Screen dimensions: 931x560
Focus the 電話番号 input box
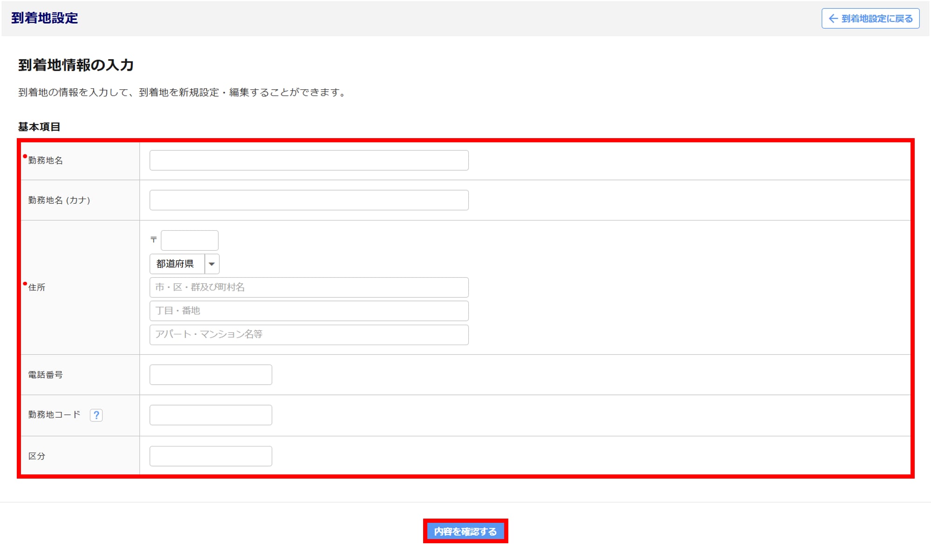[x=210, y=375]
